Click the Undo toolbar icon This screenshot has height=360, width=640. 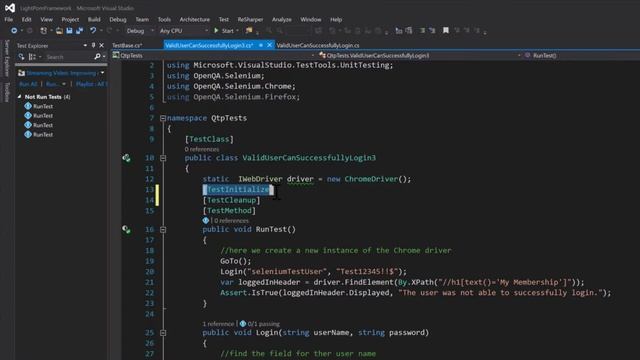[93, 31]
